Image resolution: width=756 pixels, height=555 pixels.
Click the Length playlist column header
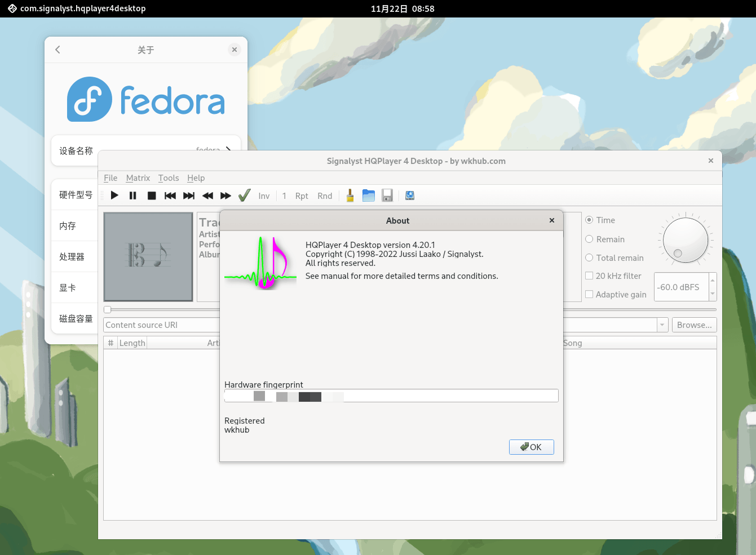coord(132,343)
